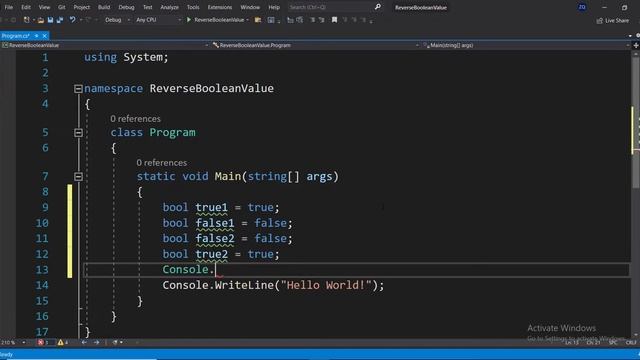Undo the last edit
The image size is (640, 360).
click(x=72, y=20)
